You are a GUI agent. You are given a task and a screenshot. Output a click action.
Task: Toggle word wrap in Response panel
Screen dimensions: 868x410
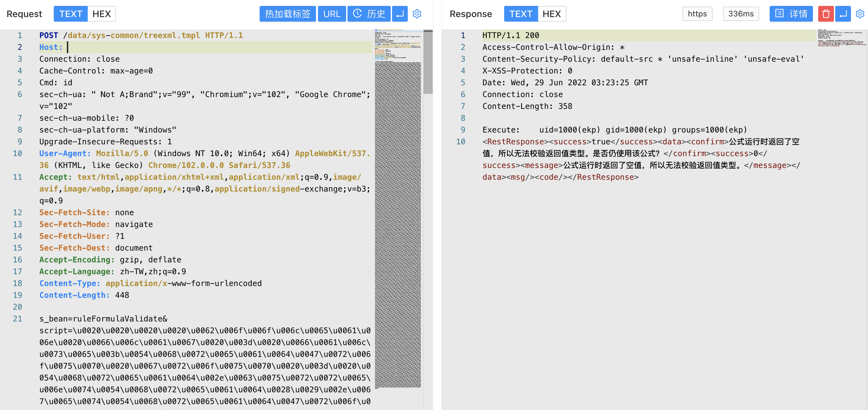click(843, 14)
